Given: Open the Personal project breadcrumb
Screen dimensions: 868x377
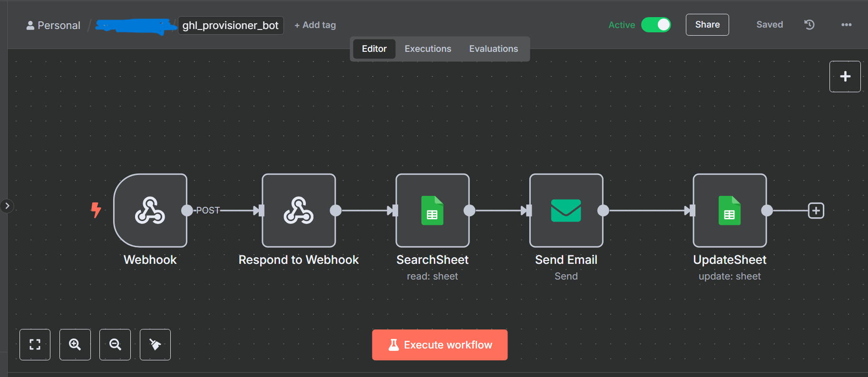Looking at the screenshot, I should 53,25.
